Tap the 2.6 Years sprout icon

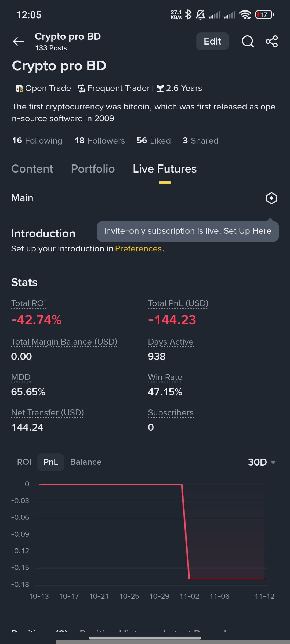tap(160, 88)
